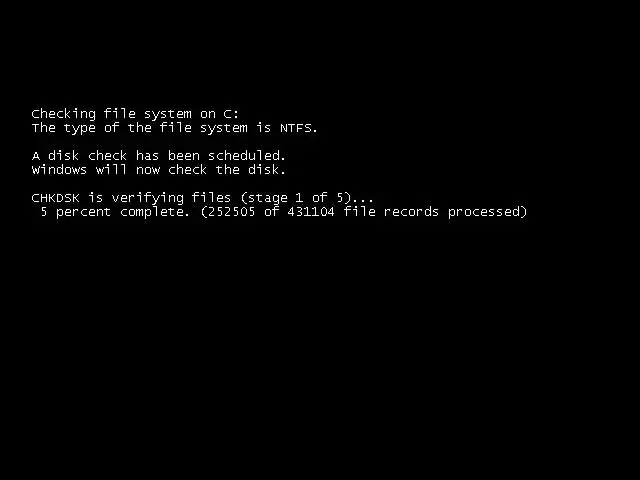Click the word 'disk.' ending fourth line
Screen dimensions: 640x480
tap(267, 170)
